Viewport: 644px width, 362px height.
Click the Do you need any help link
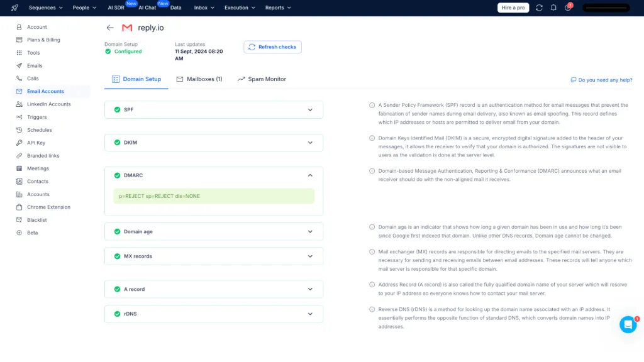click(x=601, y=80)
